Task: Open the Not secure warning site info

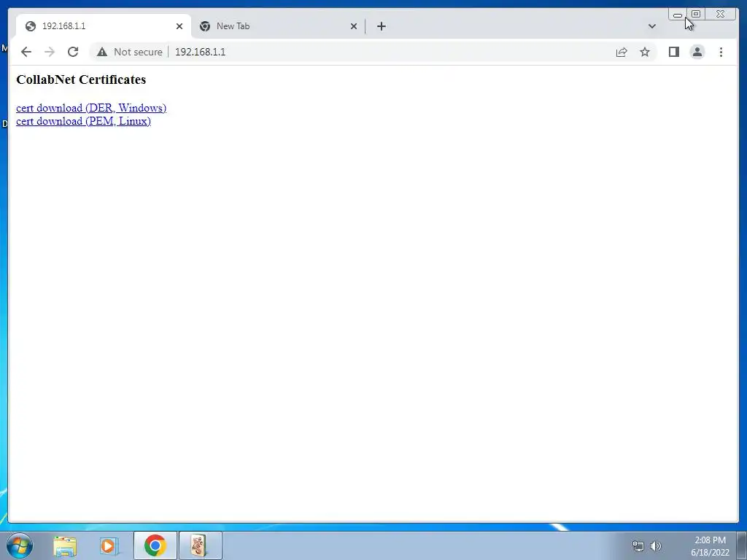Action: pos(130,52)
